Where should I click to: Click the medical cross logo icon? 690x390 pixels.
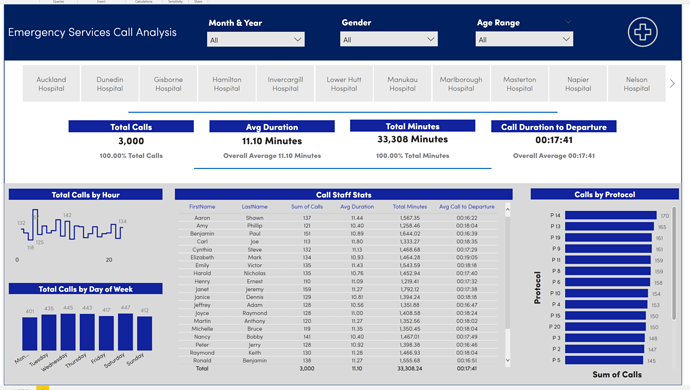(x=642, y=32)
